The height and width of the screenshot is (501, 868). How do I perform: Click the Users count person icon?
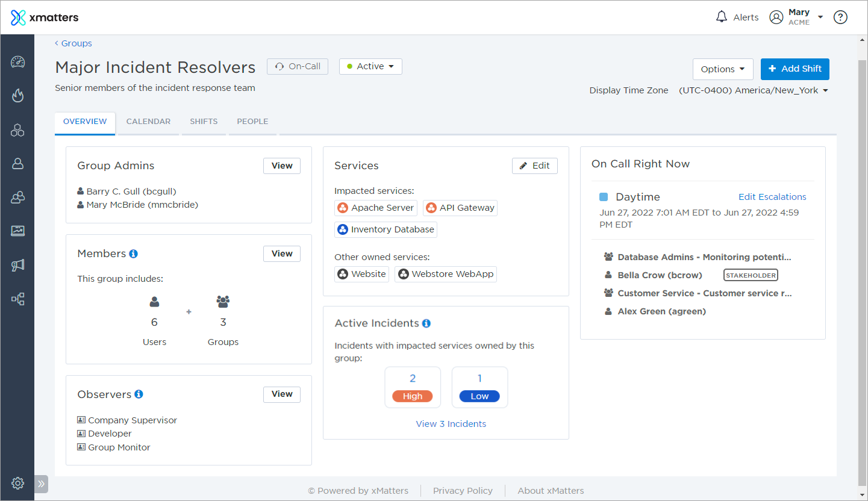pyautogui.click(x=155, y=301)
